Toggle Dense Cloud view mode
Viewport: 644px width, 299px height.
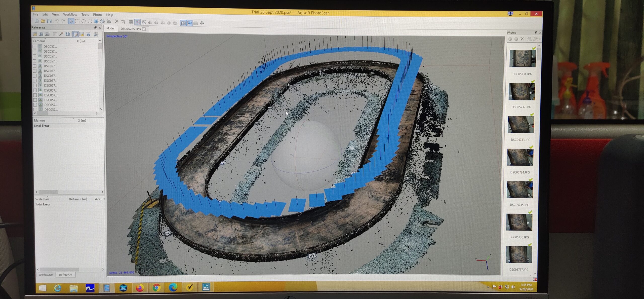[137, 22]
